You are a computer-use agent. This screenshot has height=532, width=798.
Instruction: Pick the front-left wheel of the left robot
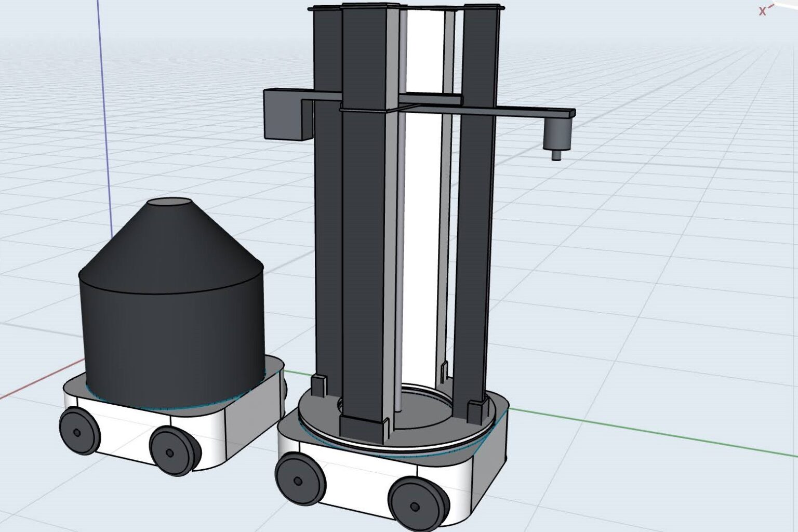(x=78, y=431)
